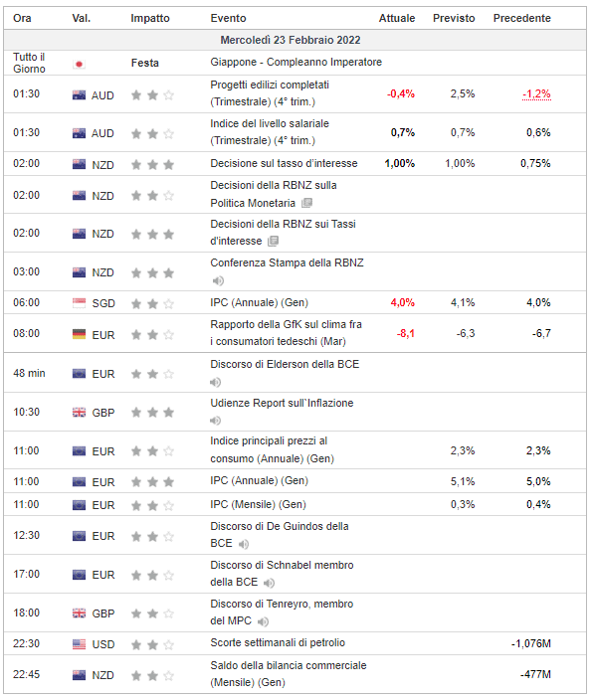
Task: Click the US flag next to USD
Action: [x=79, y=644]
